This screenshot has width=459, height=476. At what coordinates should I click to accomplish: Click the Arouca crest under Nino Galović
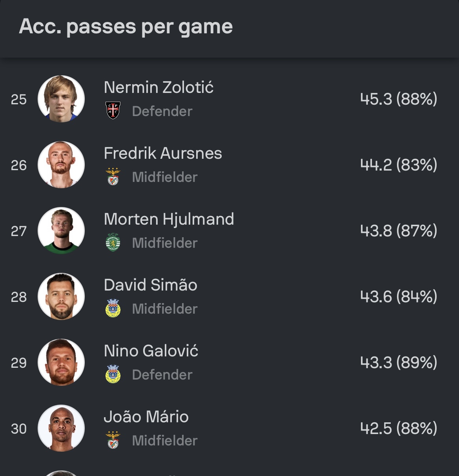point(113,374)
